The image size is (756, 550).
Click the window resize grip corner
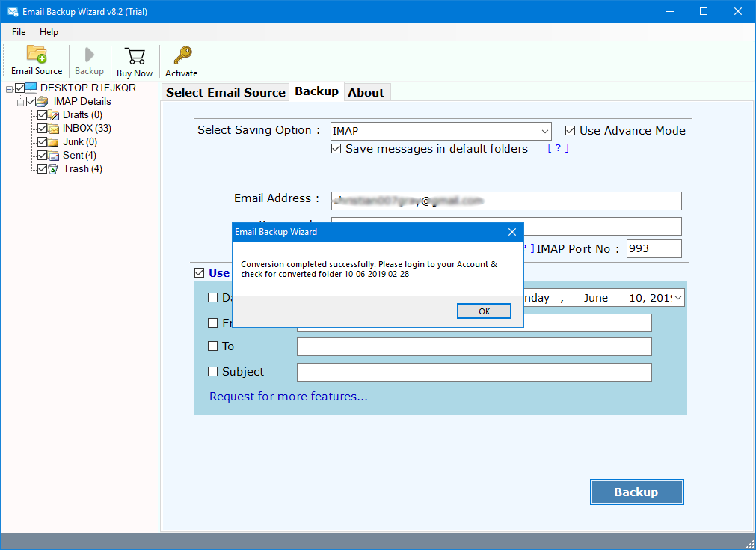pyautogui.click(x=750, y=544)
